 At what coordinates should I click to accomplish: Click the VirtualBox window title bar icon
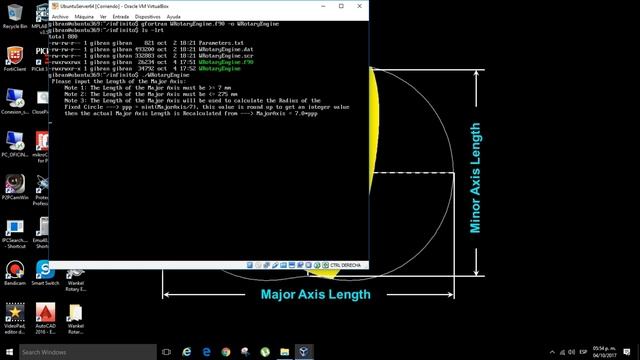pos(55,6)
